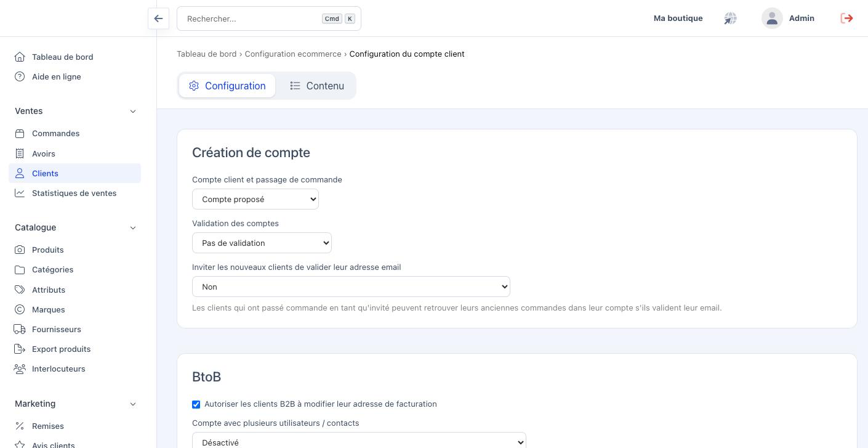The height and width of the screenshot is (448, 868).
Task: Click the globe storefront icon
Action: click(730, 18)
